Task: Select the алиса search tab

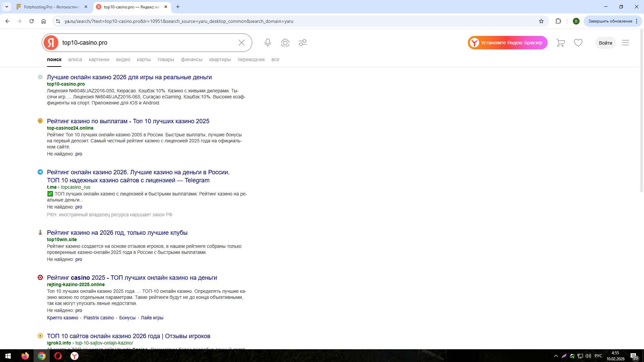Action: click(x=75, y=59)
